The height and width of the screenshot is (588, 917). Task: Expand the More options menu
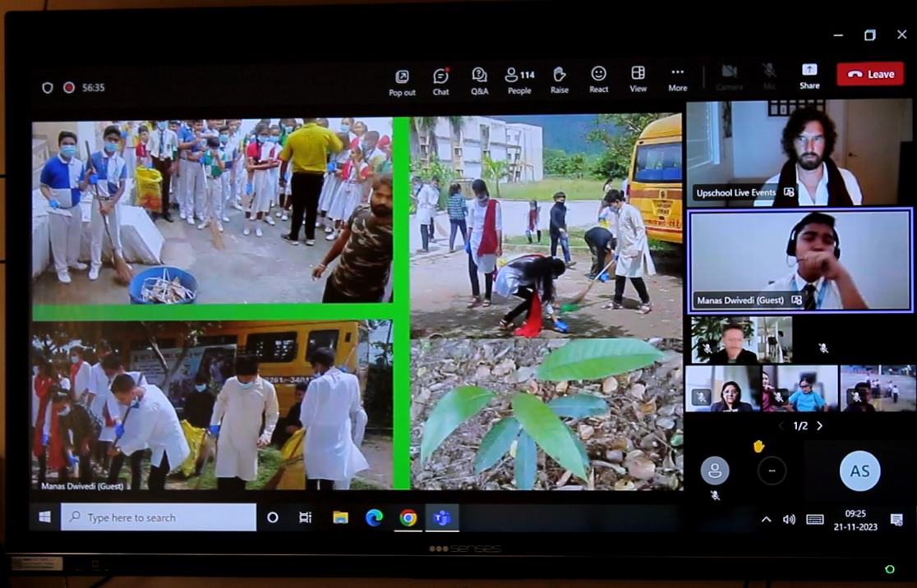pyautogui.click(x=677, y=80)
